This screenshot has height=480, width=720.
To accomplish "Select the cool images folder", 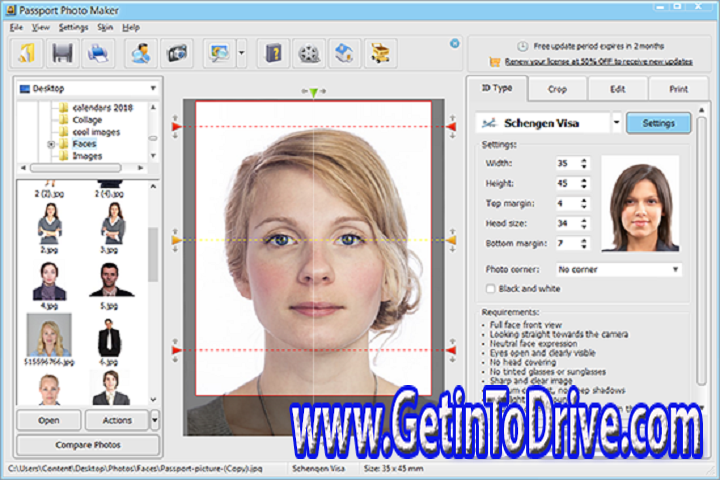I will [96, 132].
